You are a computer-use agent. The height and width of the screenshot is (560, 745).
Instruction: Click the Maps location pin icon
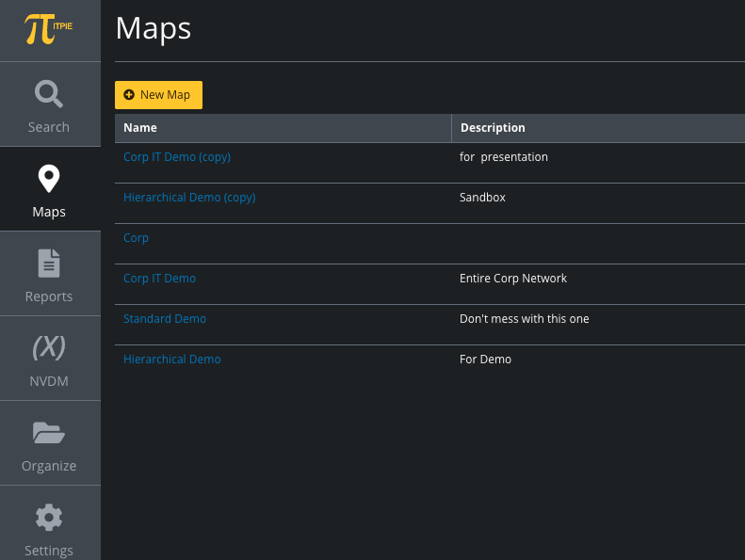point(49,179)
